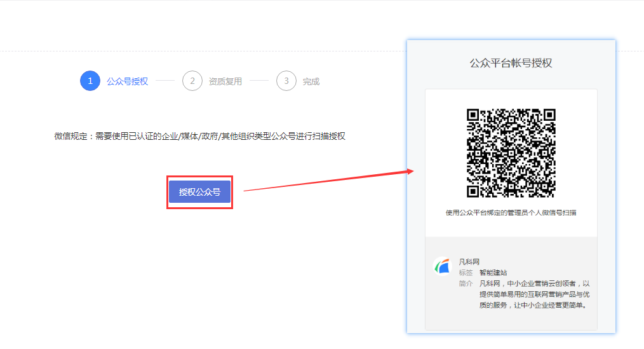Click the 公众平台帐号授权 heading
The image size is (644, 349).
(511, 63)
